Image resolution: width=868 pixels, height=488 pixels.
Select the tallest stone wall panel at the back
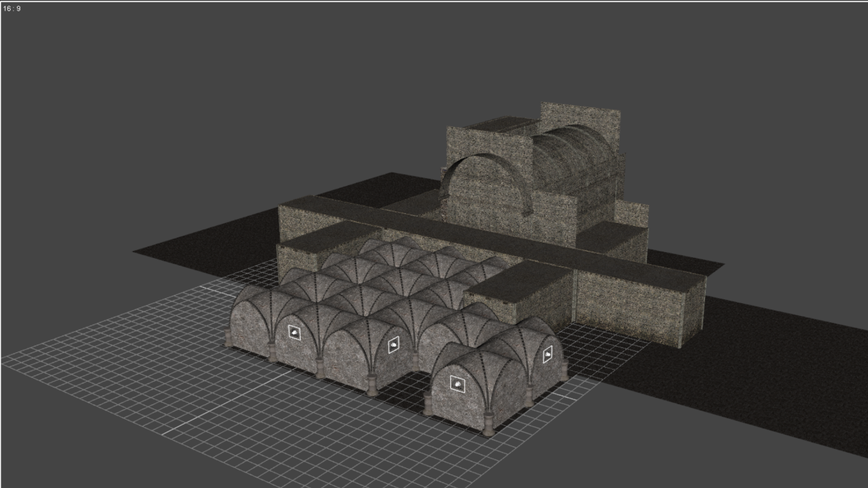click(580, 114)
